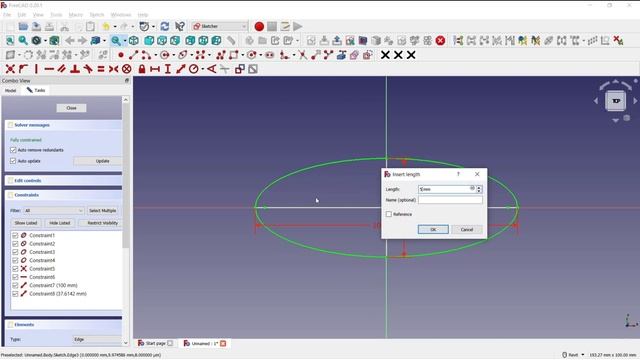The height and width of the screenshot is (360, 640).
Task: Select the Create arc tool
Action: click(146, 55)
